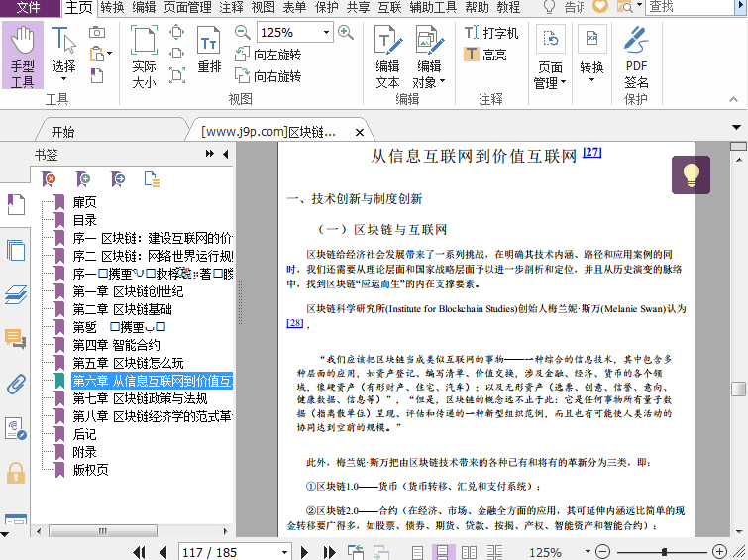Collapse the bookmarks panel left arrow
The width and height of the screenshot is (748, 560).
[226, 154]
